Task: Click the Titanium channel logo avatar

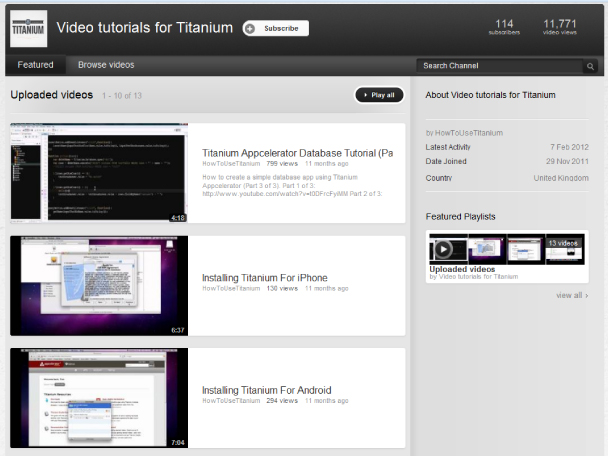Action: [x=28, y=29]
